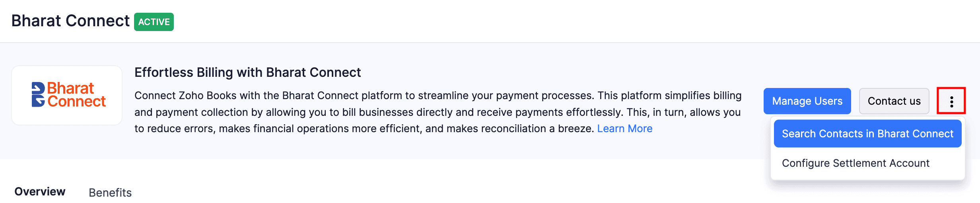Click the line starting 'and payment collection'

pyautogui.click(x=437, y=112)
